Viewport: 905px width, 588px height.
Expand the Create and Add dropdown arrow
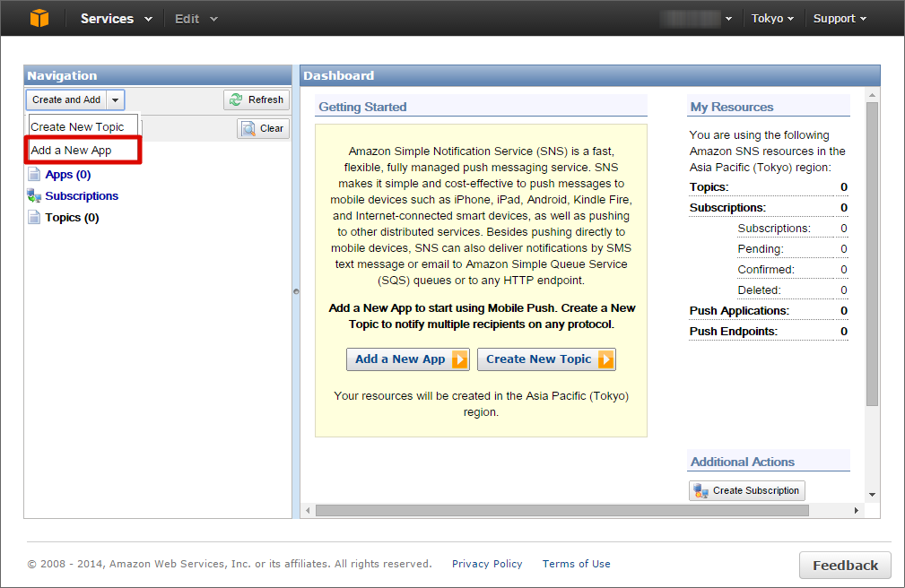pos(116,99)
